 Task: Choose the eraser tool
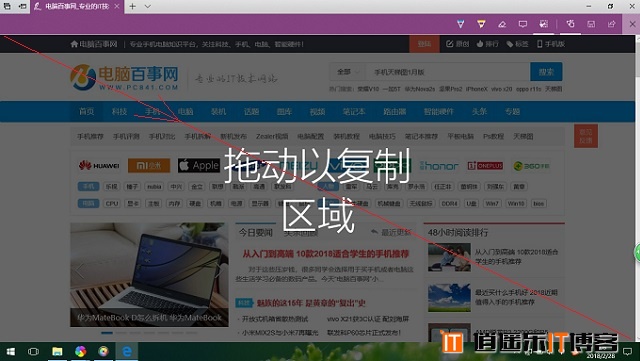click(x=502, y=24)
